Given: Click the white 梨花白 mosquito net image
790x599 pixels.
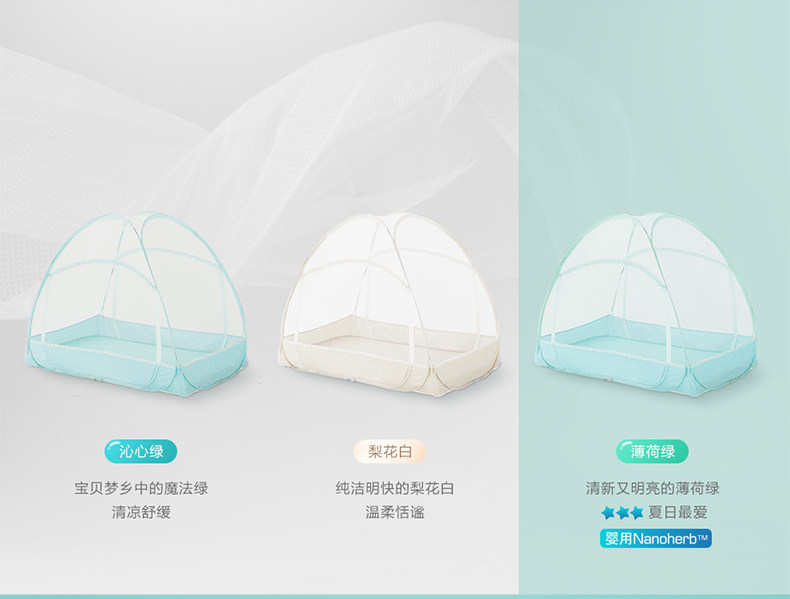Looking at the screenshot, I should pyautogui.click(x=389, y=304).
